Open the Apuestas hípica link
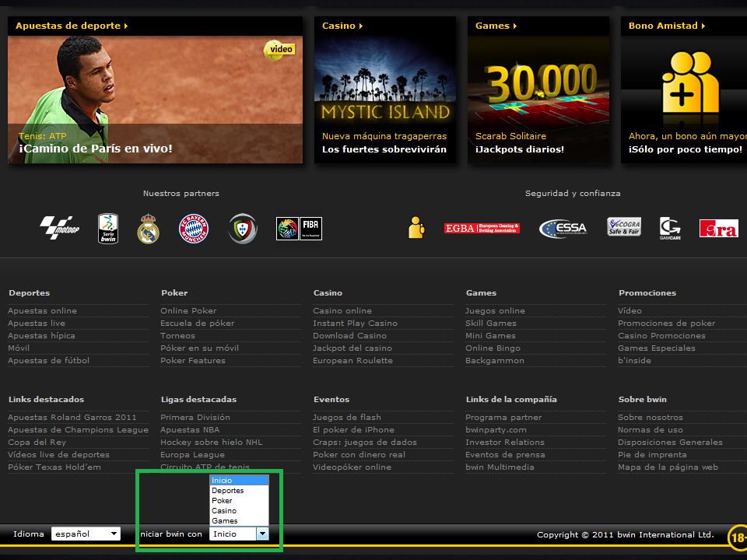The width and height of the screenshot is (747, 560). pyautogui.click(x=41, y=335)
